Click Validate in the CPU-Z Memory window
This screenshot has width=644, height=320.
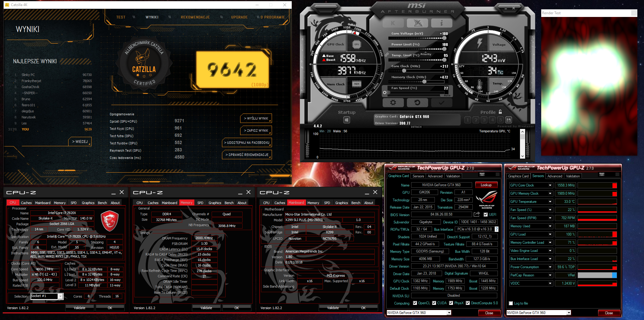point(206,308)
